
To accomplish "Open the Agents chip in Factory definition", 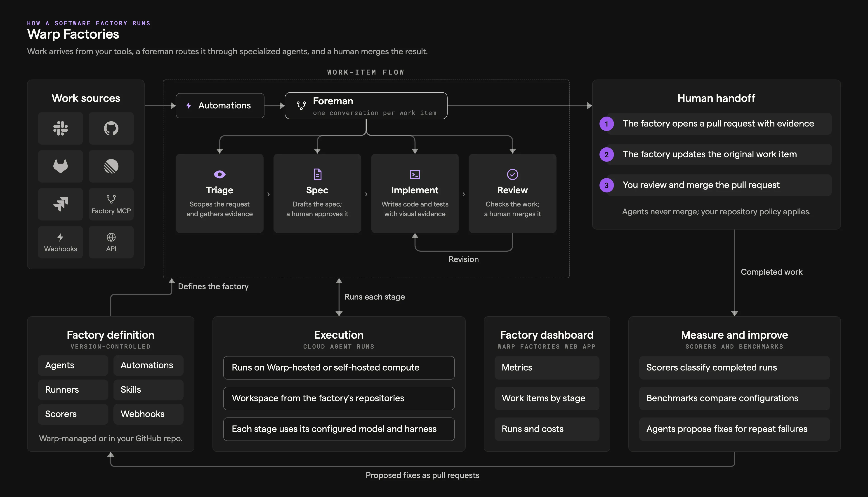I will [x=73, y=366].
